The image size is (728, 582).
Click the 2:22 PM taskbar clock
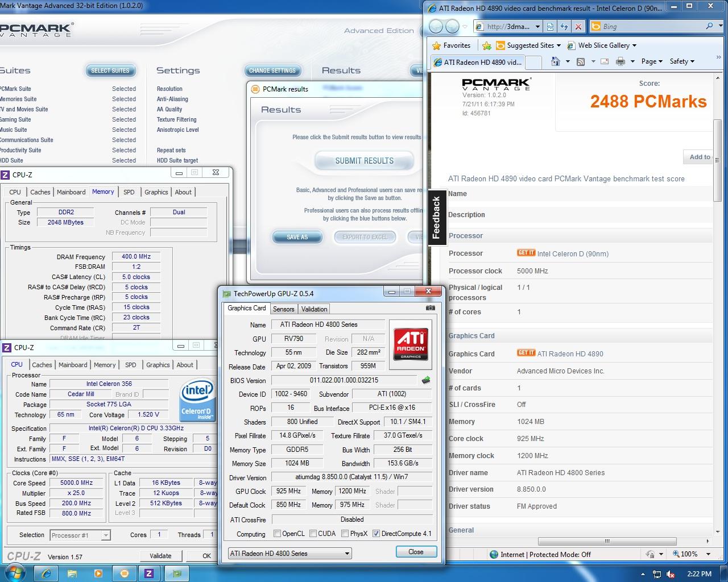699,574
